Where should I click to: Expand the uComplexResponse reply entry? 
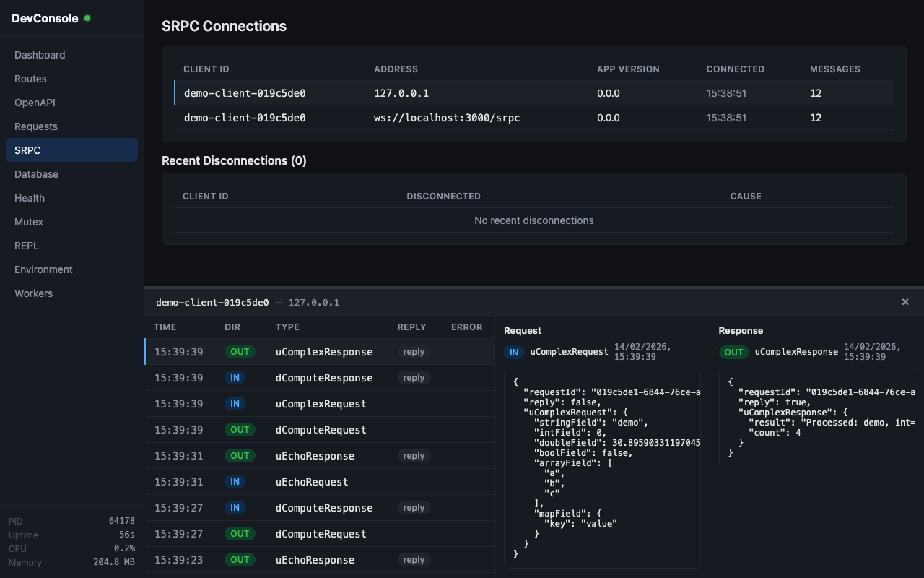click(x=414, y=351)
